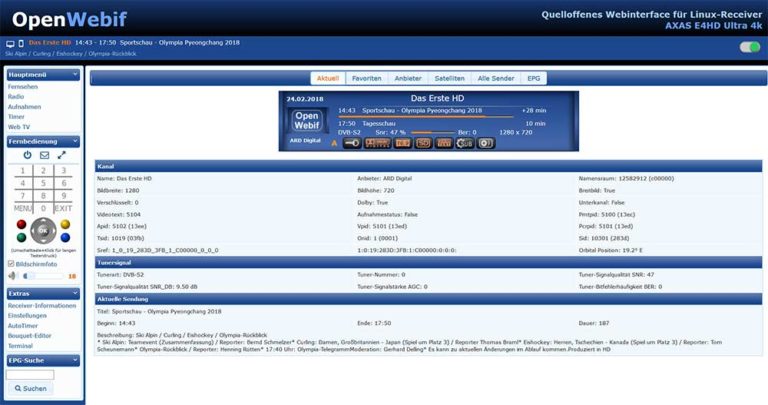Push the yellow remote color button
The height and width of the screenshot is (405, 768).
65,224
